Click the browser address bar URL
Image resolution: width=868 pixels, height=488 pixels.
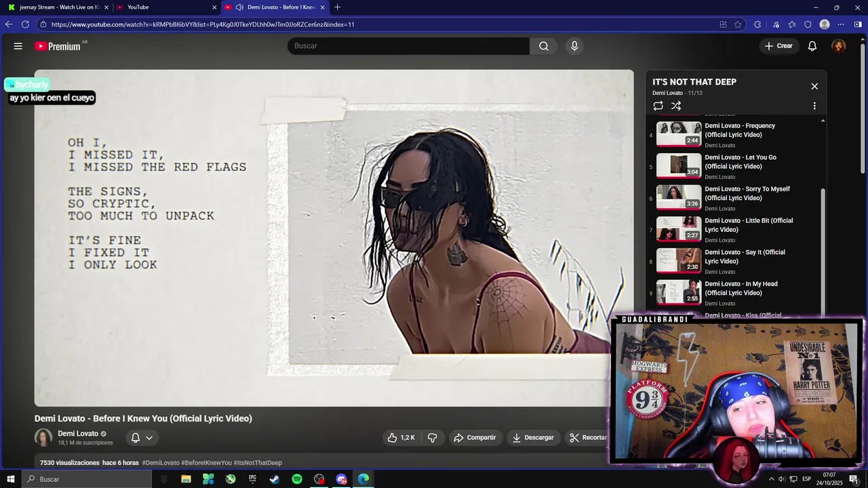pos(203,24)
